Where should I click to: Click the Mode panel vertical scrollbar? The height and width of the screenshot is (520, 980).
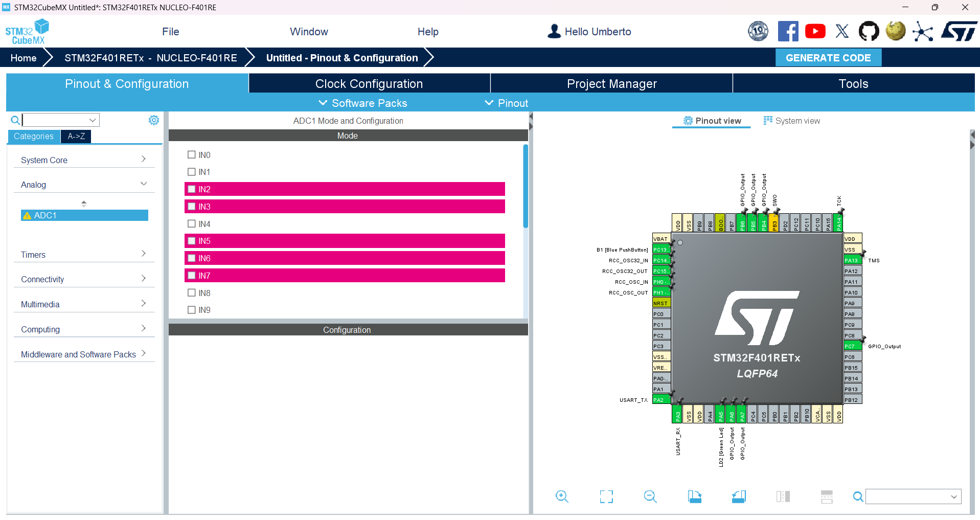[526, 187]
